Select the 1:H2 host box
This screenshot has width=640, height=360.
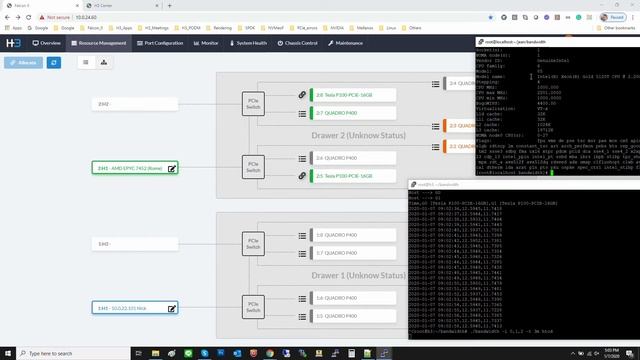point(135,244)
